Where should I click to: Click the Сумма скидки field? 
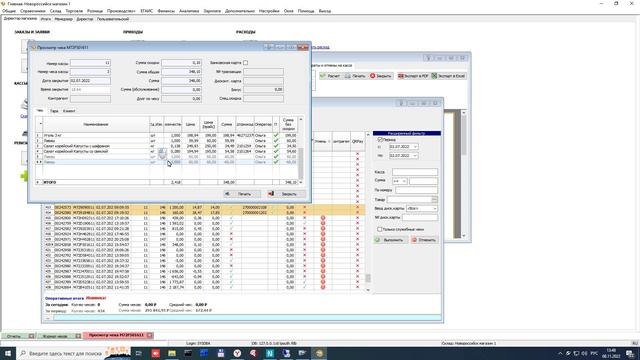(x=181, y=63)
